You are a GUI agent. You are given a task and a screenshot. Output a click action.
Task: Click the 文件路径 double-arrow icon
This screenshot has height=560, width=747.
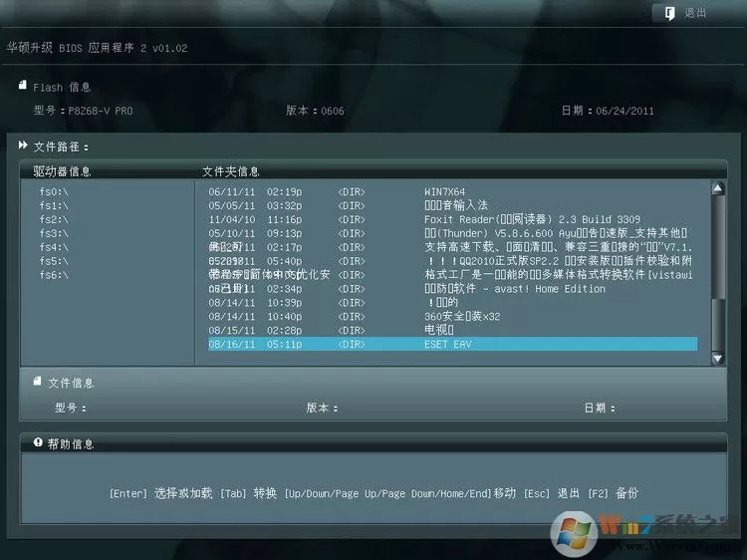(x=23, y=145)
